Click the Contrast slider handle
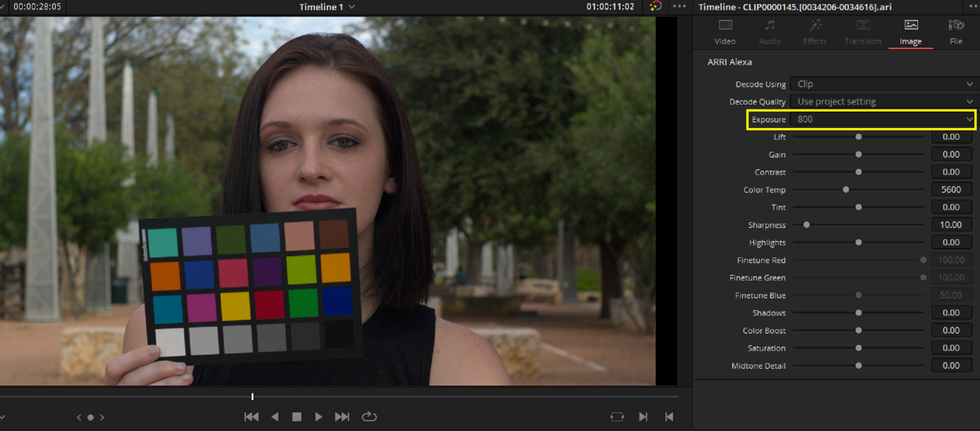Screen dimensions: 980x431 point(859,172)
